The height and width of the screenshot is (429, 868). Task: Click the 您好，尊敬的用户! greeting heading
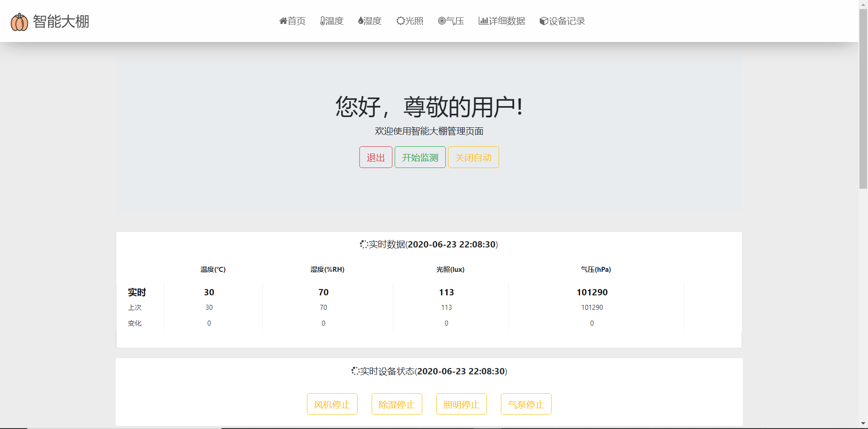pyautogui.click(x=429, y=107)
